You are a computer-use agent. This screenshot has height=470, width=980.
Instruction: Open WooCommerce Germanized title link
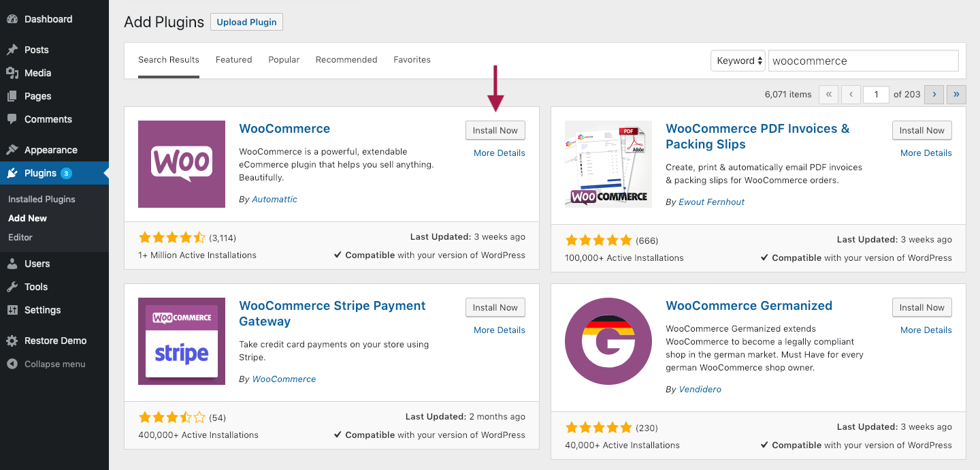(749, 306)
